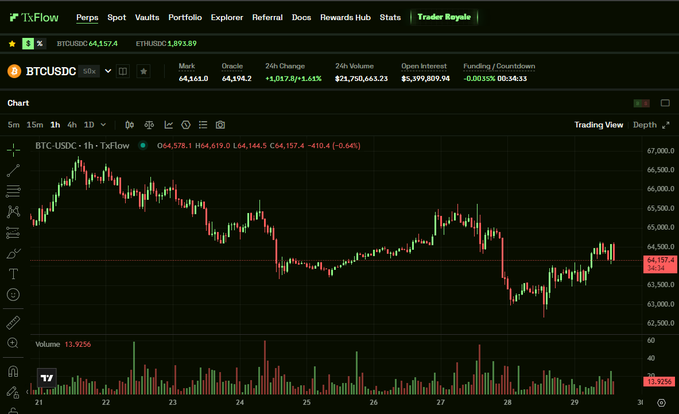Open the split layout icon beside BTCUSDC
This screenshot has height=414, width=679.
[123, 71]
